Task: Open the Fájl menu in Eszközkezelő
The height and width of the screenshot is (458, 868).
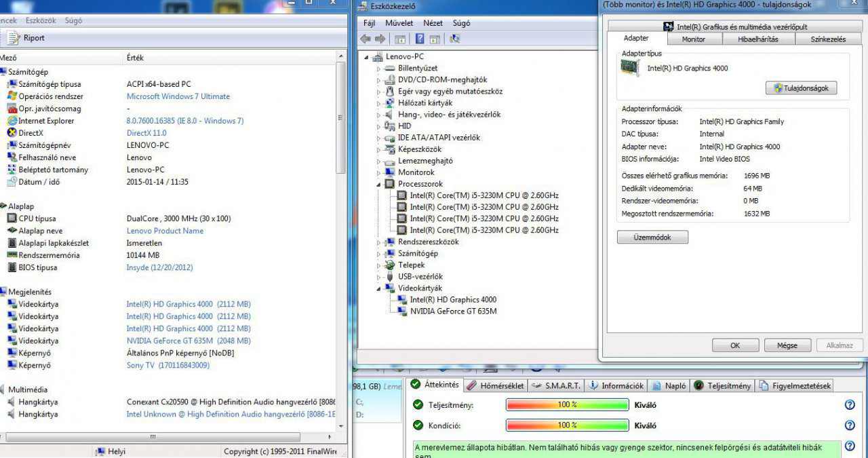Action: point(369,23)
